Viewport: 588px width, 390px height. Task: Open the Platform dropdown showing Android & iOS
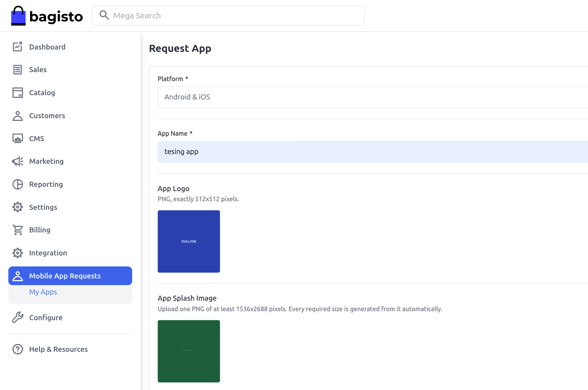(373, 97)
